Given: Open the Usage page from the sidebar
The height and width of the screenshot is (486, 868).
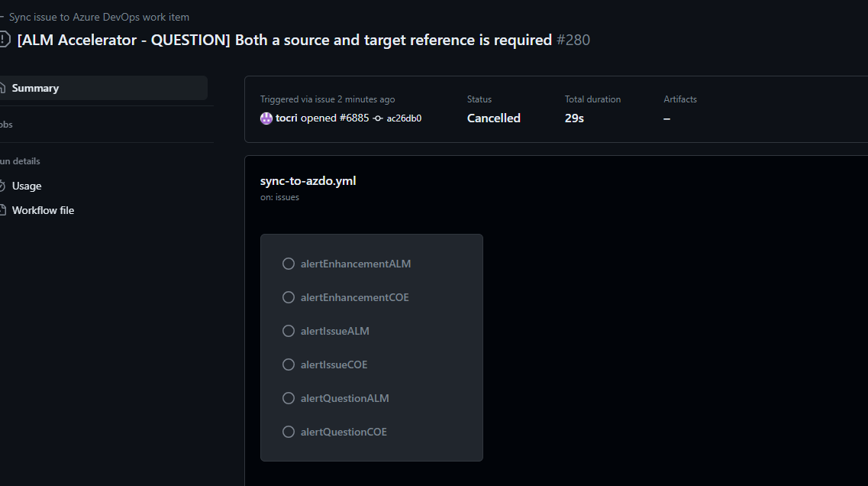Looking at the screenshot, I should pos(26,186).
